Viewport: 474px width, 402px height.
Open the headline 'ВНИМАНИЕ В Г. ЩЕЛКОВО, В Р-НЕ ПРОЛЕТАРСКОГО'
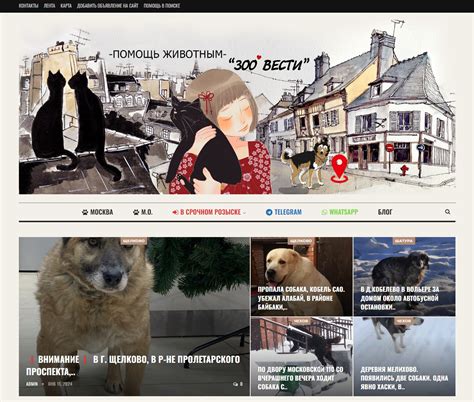click(x=133, y=365)
